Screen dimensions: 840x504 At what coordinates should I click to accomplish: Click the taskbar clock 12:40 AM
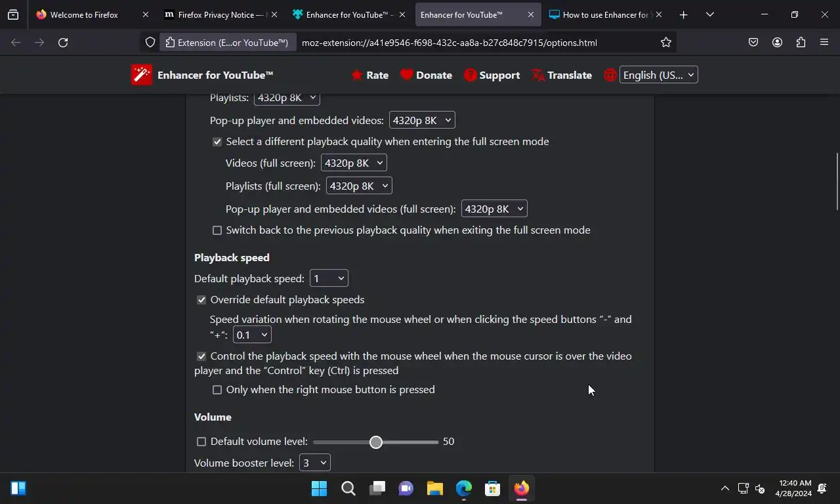793,488
